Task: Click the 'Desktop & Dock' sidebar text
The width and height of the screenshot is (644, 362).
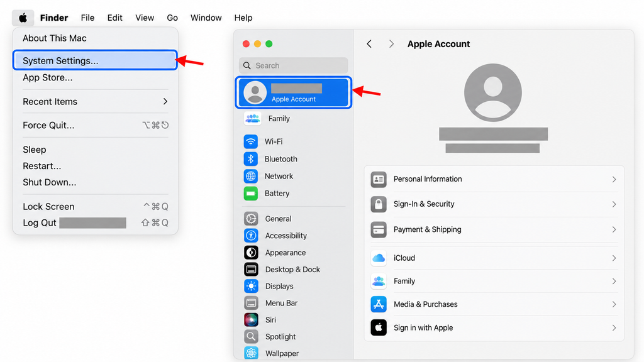Action: (x=292, y=269)
